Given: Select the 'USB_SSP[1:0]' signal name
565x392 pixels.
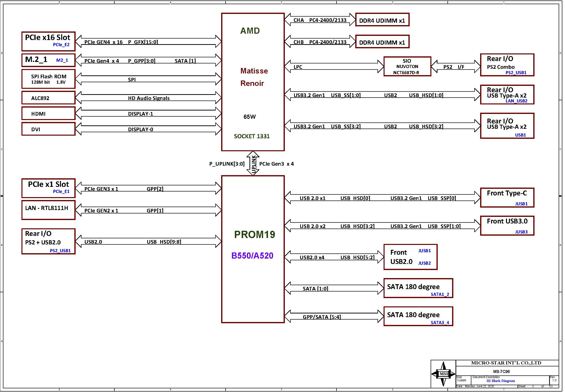Looking at the screenshot, I should point(444,226).
